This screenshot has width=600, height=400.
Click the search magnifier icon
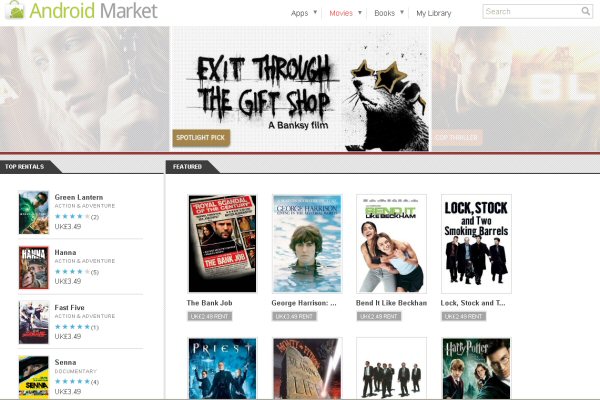585,11
